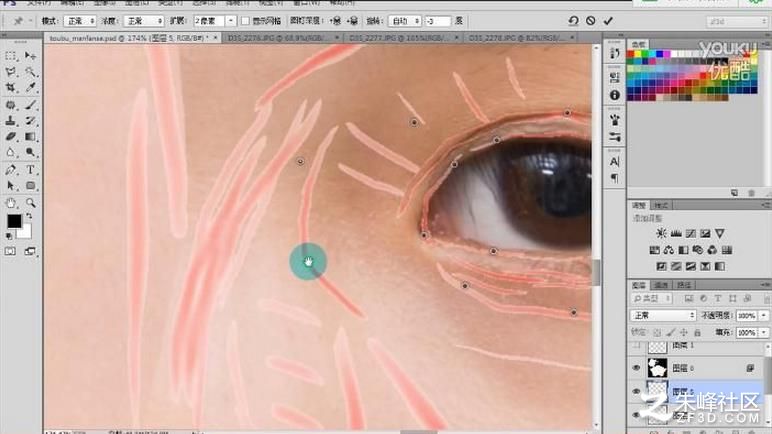Select the Lasso tool
772x434 pixels.
10,72
